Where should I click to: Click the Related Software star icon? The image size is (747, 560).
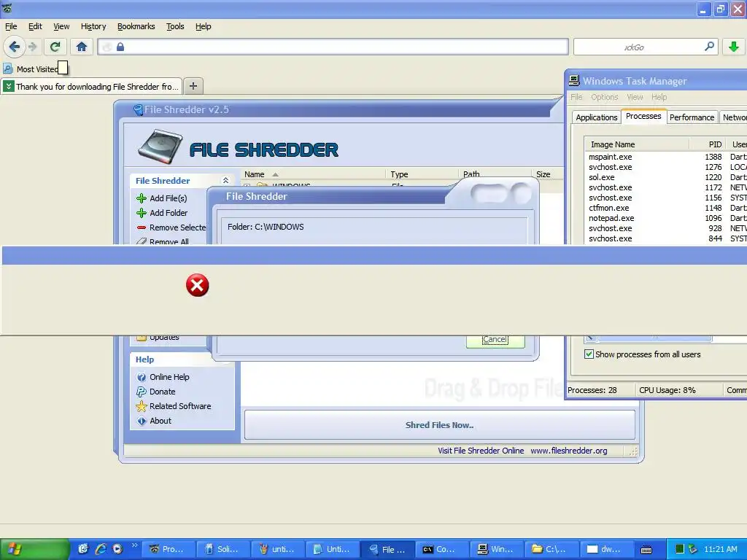pyautogui.click(x=142, y=406)
